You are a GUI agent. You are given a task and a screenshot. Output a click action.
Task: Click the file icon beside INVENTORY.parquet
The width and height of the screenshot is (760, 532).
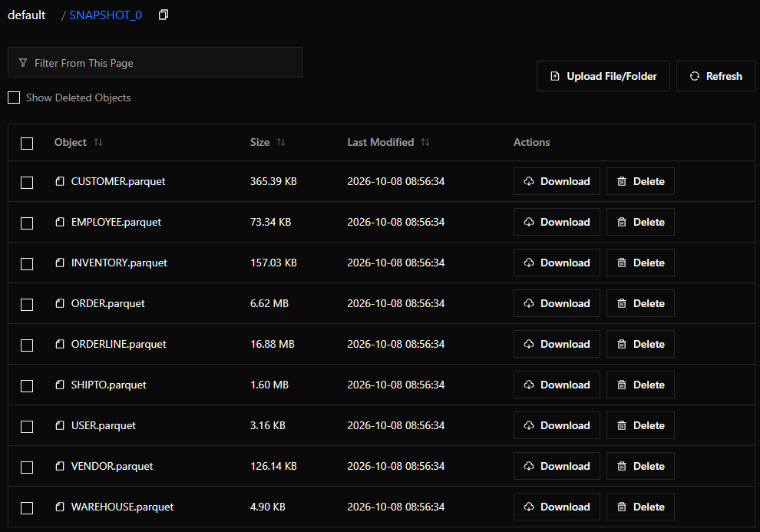(x=60, y=263)
